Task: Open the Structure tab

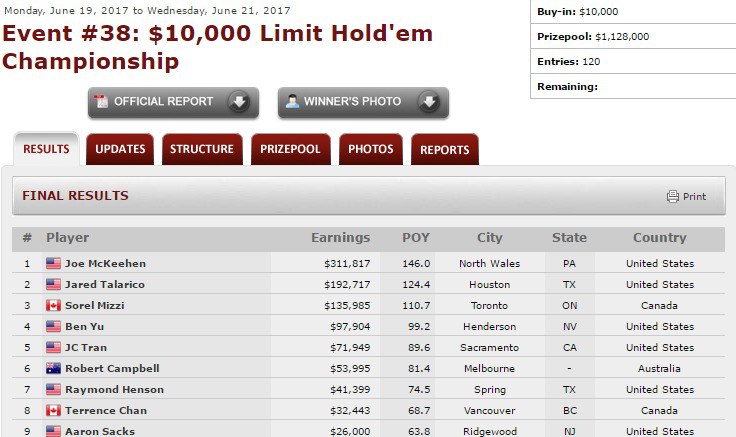Action: 201,150
